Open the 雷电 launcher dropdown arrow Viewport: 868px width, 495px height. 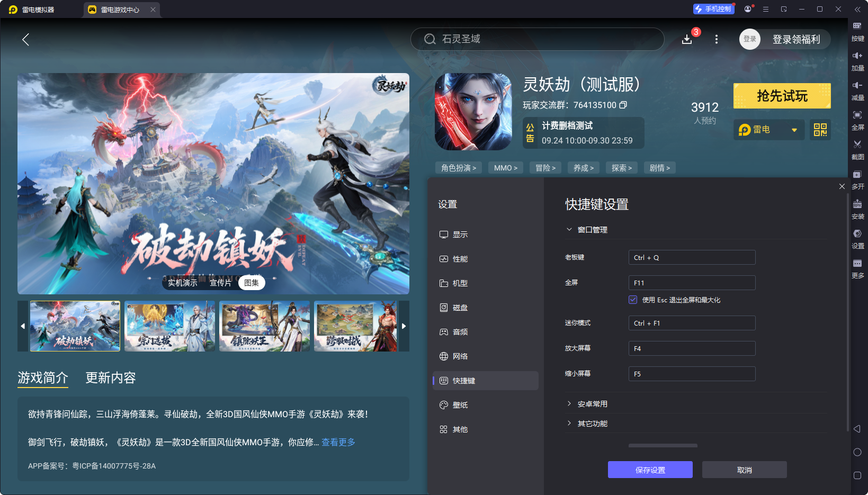pos(794,129)
